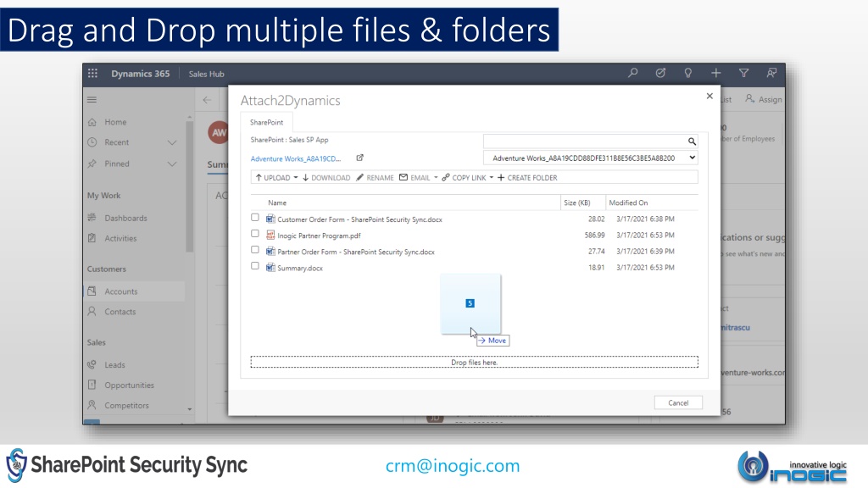Expand the Recent section chevron

172,142
